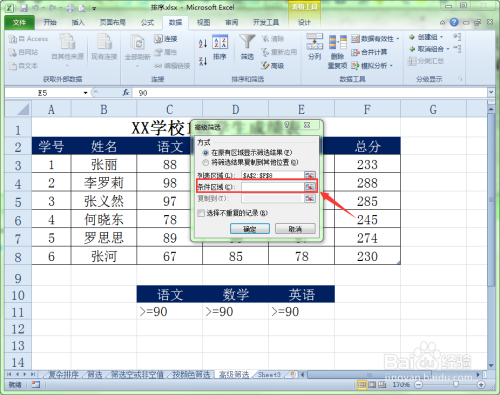
Task: Adjust the zoom slider handle
Action: coord(455,385)
